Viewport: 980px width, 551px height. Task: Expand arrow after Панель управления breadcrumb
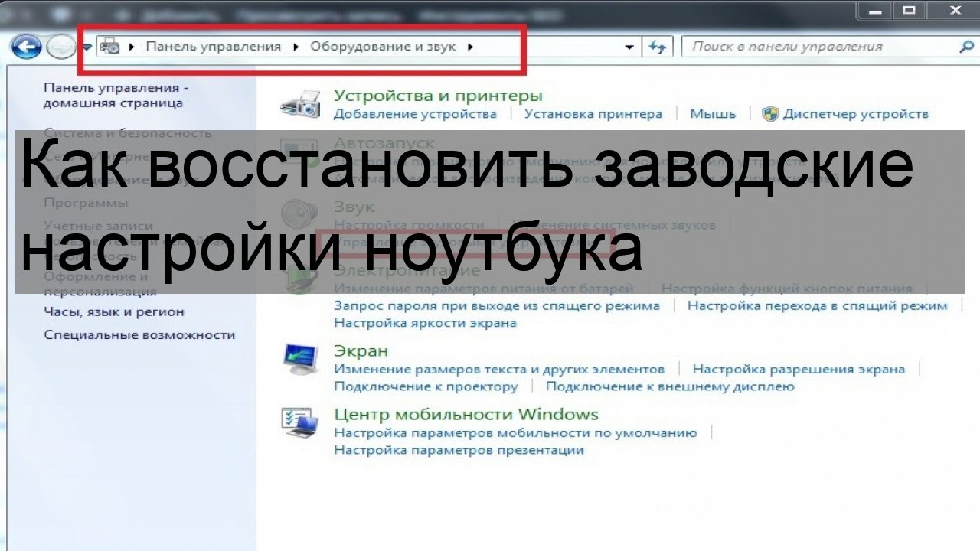[296, 47]
